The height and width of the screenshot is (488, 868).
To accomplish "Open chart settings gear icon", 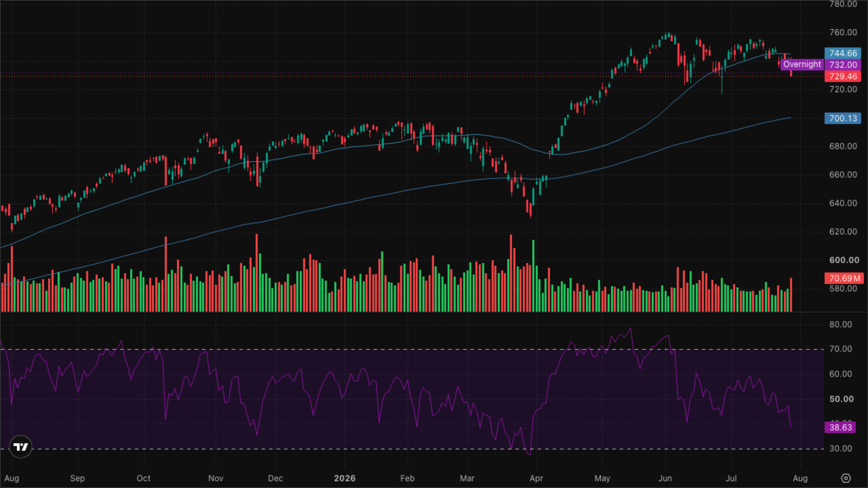I will [x=846, y=478].
